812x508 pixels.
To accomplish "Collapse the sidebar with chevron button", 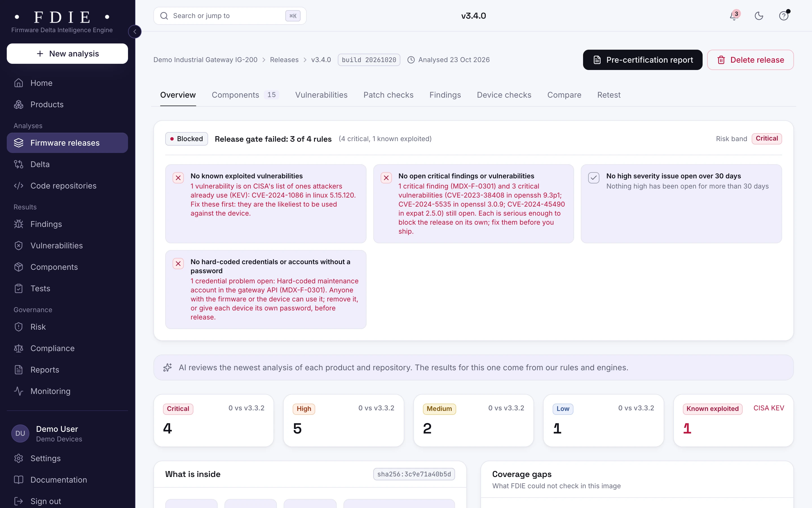I will click(134, 32).
